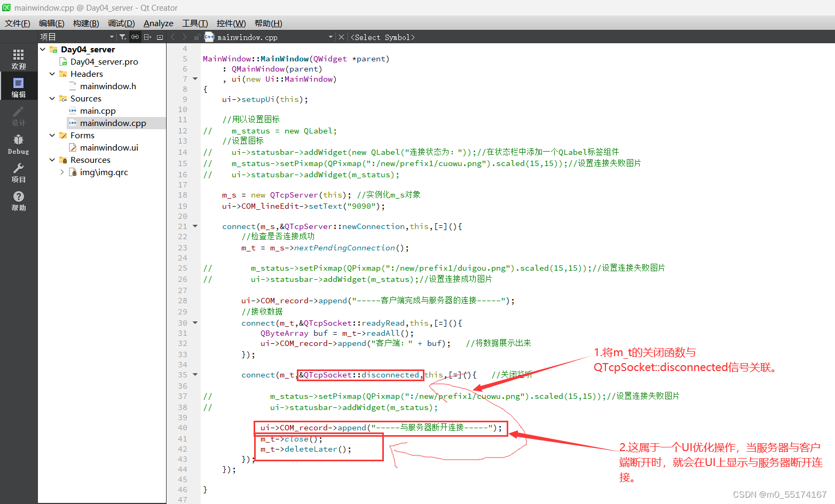Open Debug mode in sidebar
The height and width of the screenshot is (504, 835).
click(19, 144)
